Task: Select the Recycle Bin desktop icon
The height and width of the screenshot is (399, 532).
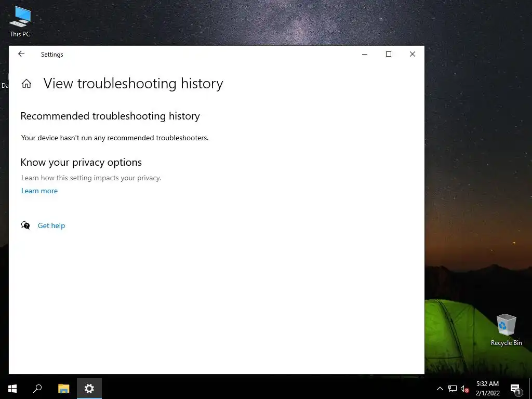Action: [506, 330]
